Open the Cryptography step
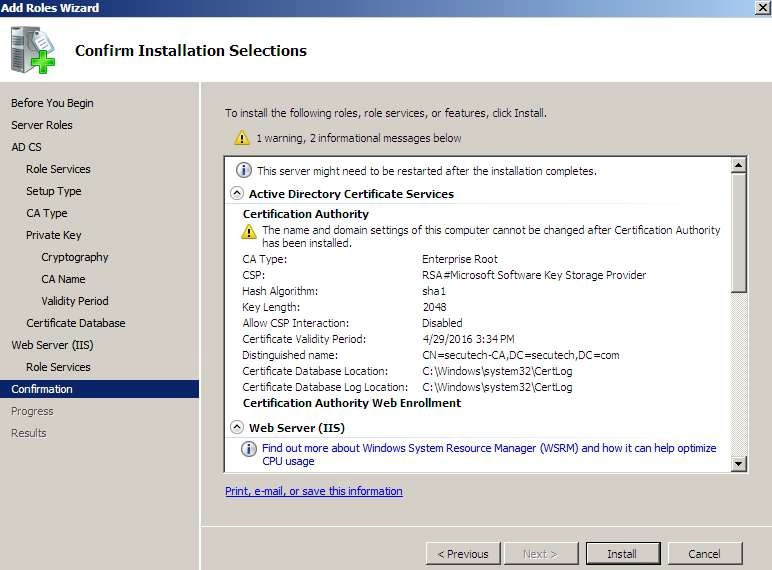The height and width of the screenshot is (570, 772). 75,257
